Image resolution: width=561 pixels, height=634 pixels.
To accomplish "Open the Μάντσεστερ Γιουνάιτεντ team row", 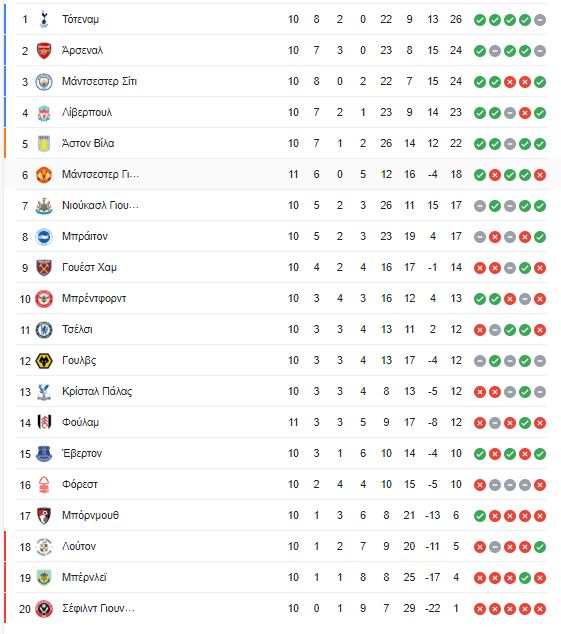I will point(281,175).
